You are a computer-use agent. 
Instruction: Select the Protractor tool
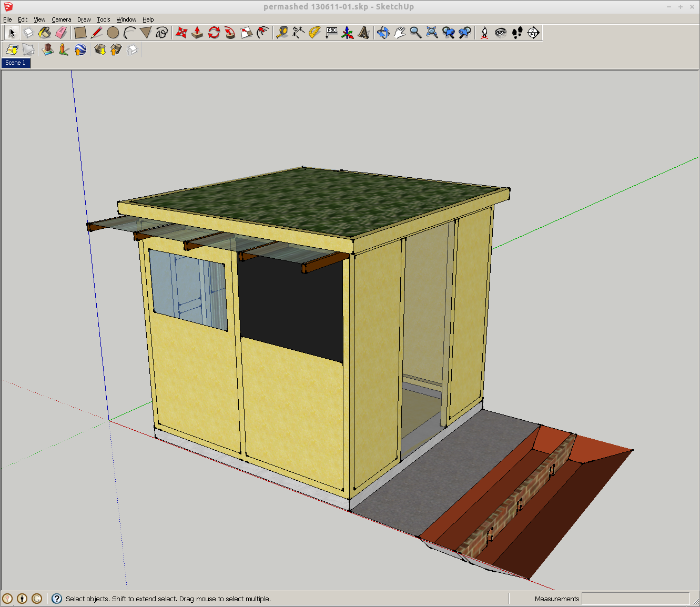(x=315, y=33)
